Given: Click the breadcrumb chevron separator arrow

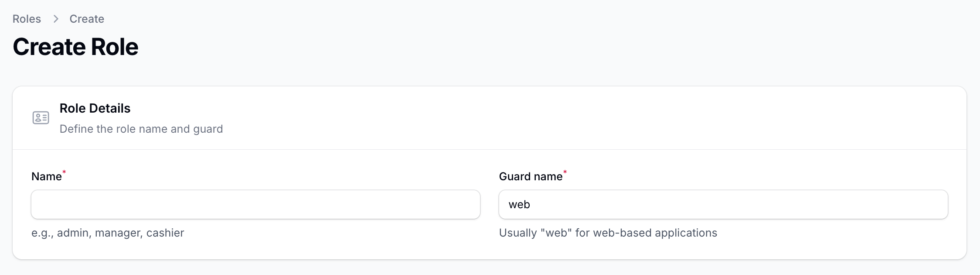Looking at the screenshot, I should coord(56,19).
